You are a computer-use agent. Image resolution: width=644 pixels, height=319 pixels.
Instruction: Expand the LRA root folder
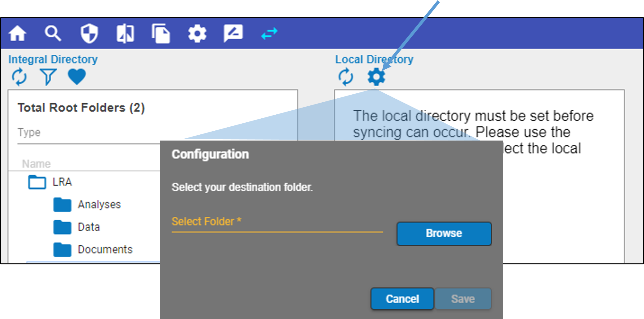click(x=37, y=182)
